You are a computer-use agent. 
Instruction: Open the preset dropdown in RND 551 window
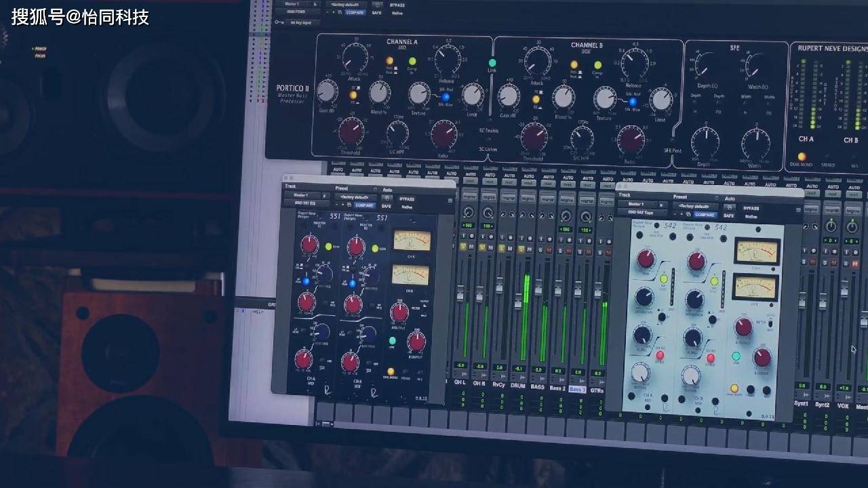(354, 197)
